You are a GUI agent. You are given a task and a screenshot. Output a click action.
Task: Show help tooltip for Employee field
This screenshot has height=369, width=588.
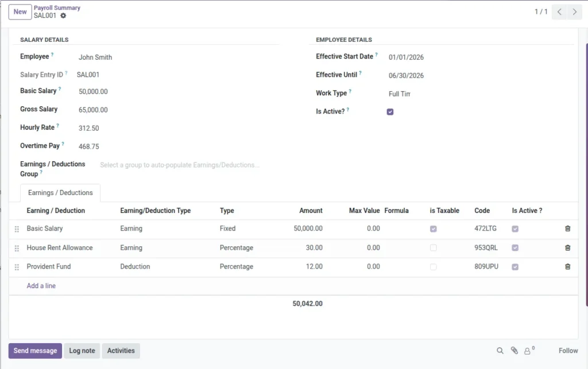52,55
